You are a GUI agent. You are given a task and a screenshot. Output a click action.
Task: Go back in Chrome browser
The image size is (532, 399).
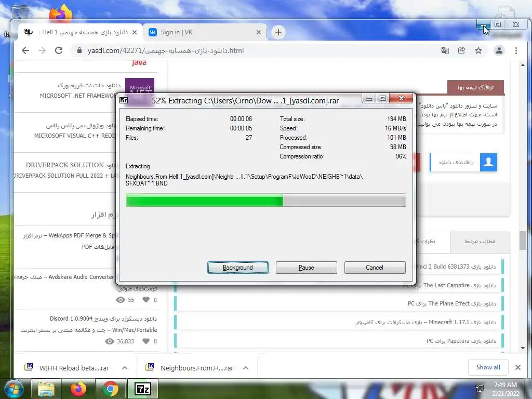(x=25, y=50)
